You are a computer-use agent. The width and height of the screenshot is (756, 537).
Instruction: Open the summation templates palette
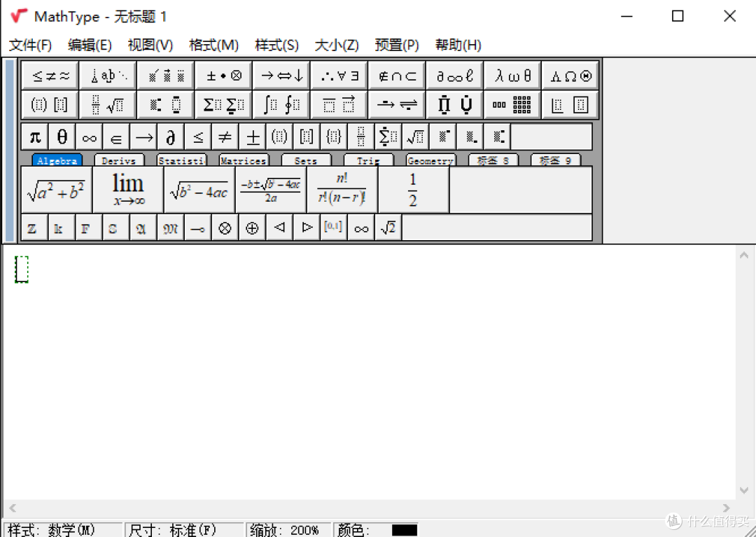[223, 104]
